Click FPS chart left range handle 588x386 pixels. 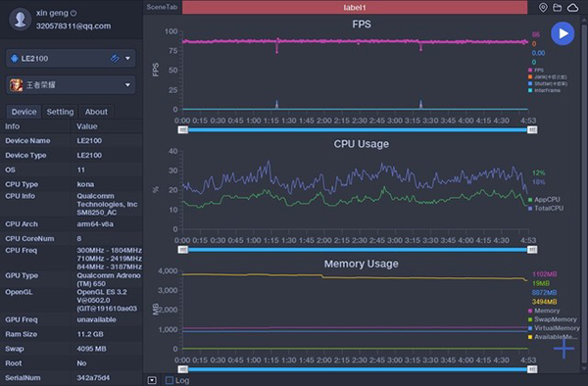[183, 129]
